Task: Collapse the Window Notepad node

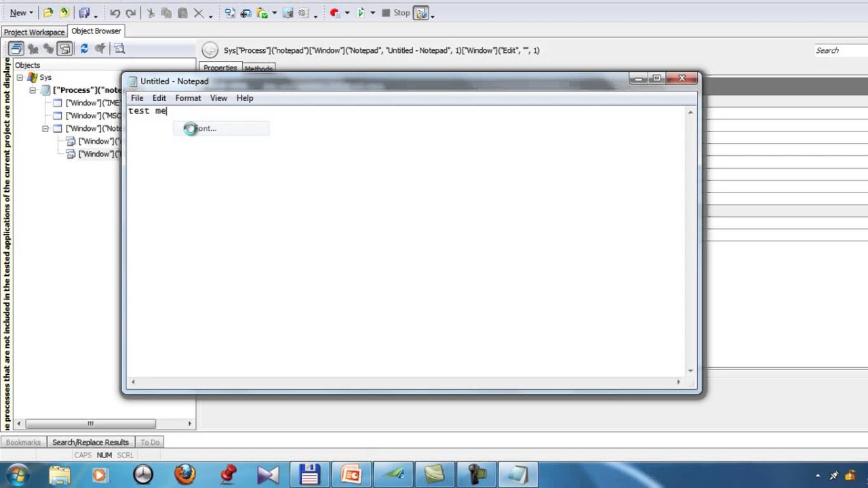Action: 45,129
